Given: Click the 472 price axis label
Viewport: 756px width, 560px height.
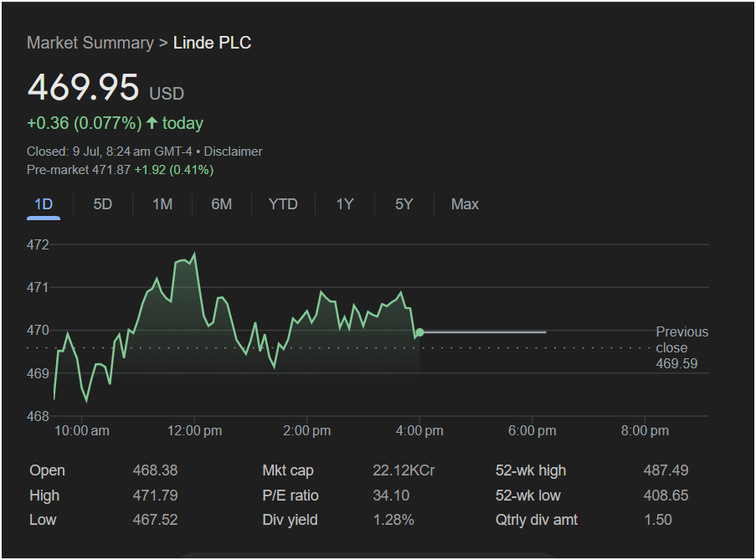Looking at the screenshot, I should coord(38,244).
